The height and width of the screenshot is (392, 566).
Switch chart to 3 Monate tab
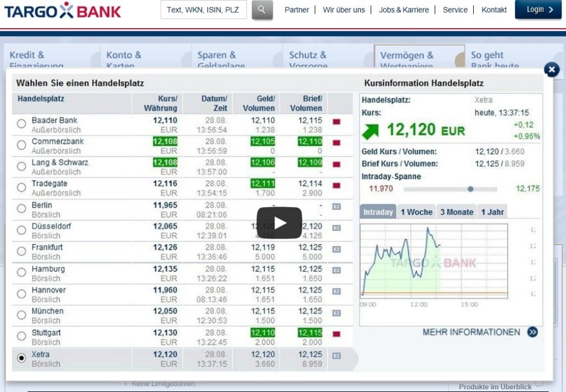tap(457, 211)
